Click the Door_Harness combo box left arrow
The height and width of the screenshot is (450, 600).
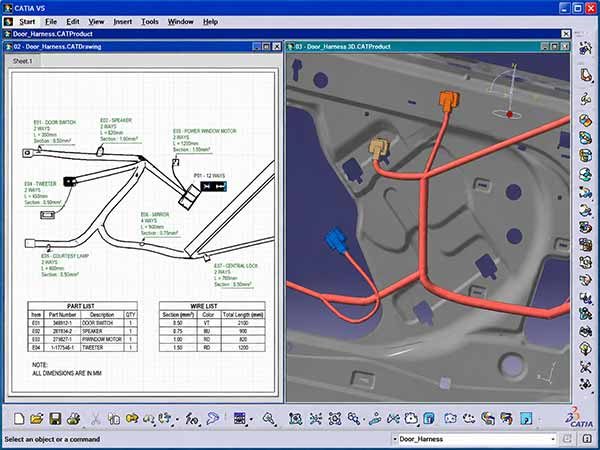394,439
